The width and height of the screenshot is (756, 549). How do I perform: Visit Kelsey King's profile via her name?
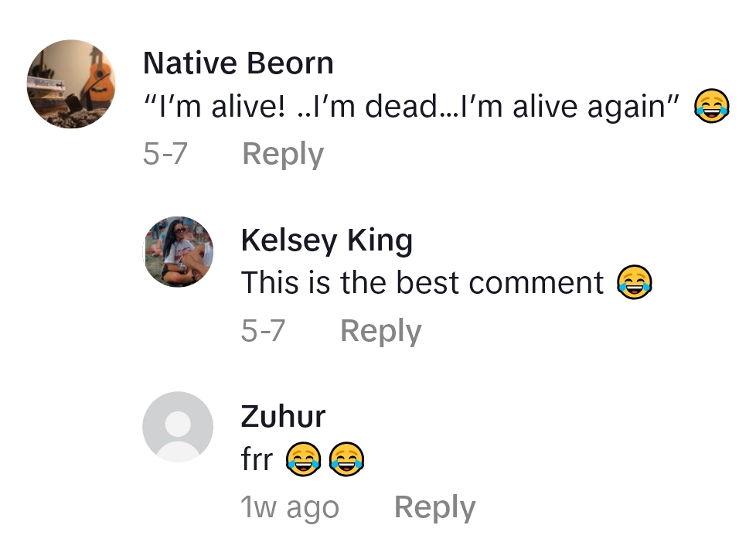[x=326, y=240]
